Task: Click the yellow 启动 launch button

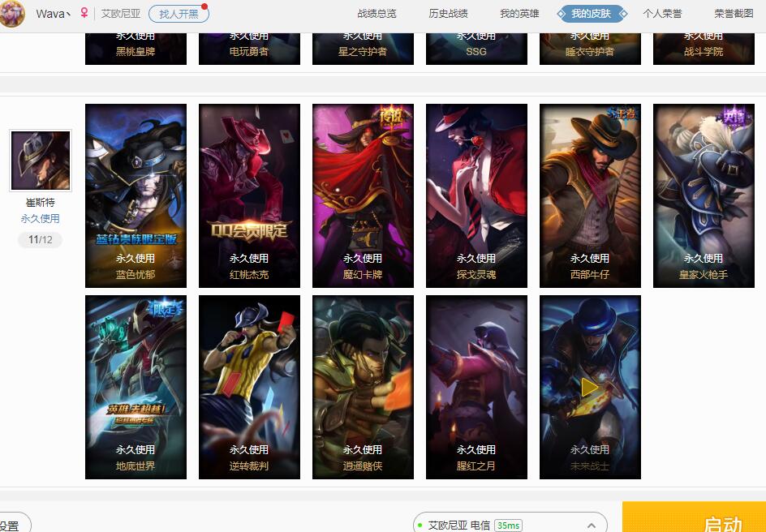Action: tap(694, 517)
